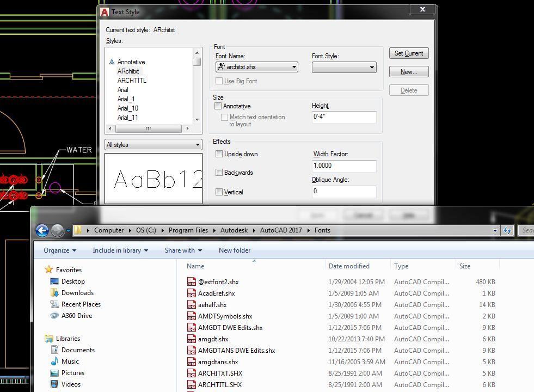This screenshot has width=534, height=392.
Task: Click the SHX icon of @extfont2.shx
Action: click(192, 281)
